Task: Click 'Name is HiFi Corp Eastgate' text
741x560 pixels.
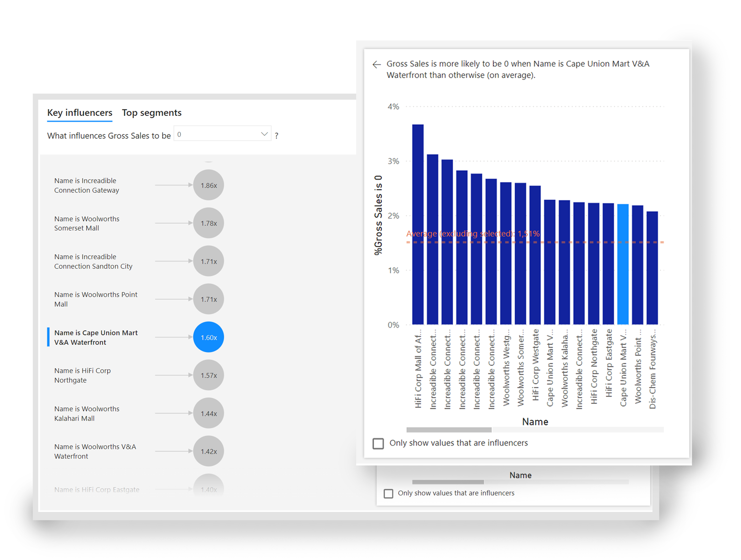Action: click(97, 490)
